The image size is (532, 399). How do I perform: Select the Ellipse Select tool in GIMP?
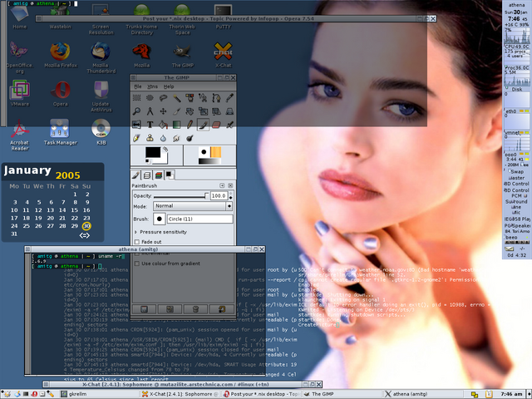click(150, 98)
